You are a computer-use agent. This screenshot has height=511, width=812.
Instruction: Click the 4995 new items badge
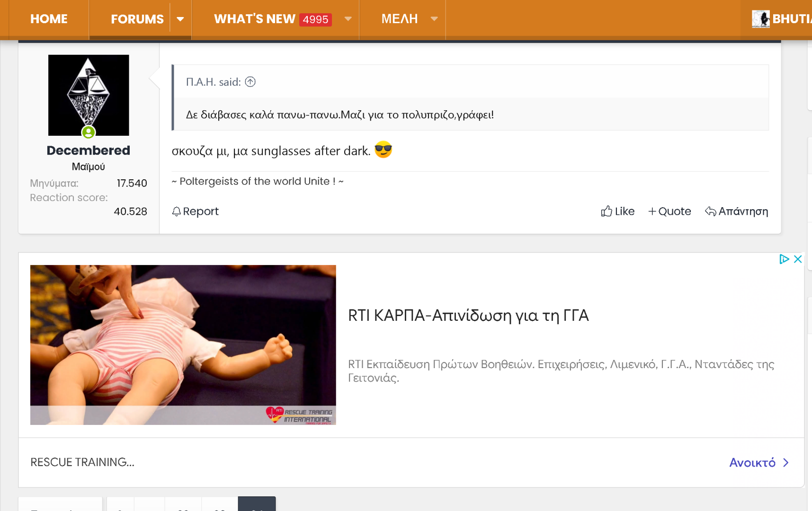315,19
